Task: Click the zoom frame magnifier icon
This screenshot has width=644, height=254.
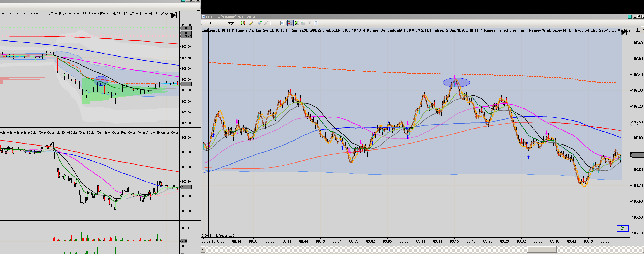Action: pyautogui.click(x=282, y=23)
